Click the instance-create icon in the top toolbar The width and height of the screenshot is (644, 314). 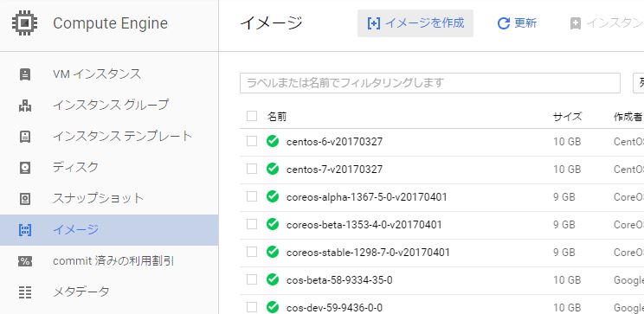coord(576,23)
